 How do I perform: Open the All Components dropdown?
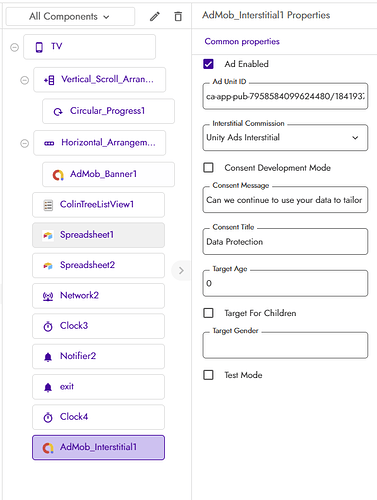pos(70,16)
